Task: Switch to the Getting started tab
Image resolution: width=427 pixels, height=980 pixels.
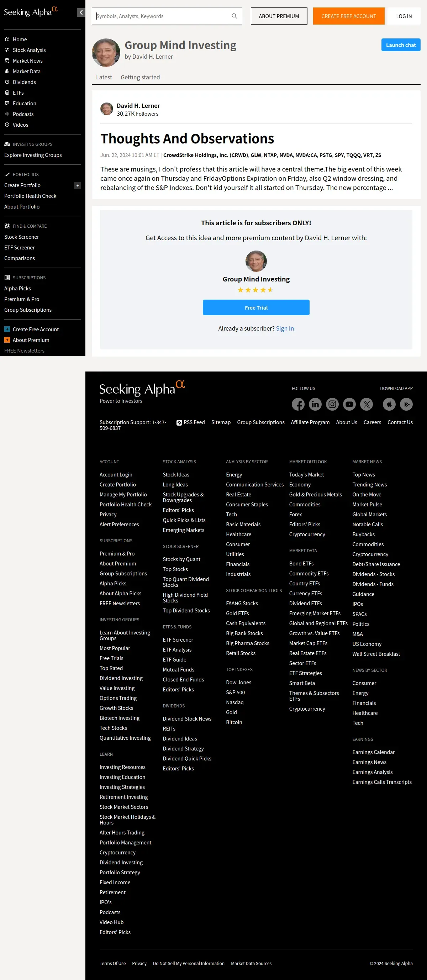Action: (x=140, y=77)
